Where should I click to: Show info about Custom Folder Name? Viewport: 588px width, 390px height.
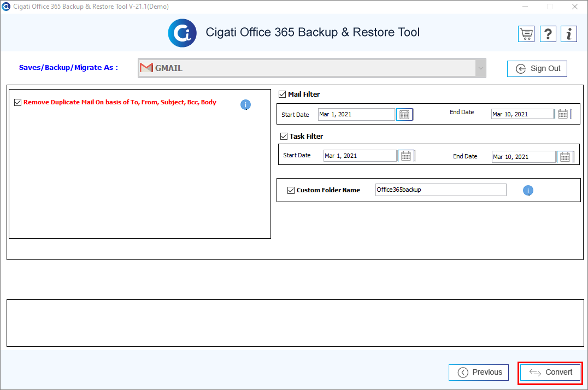point(528,191)
